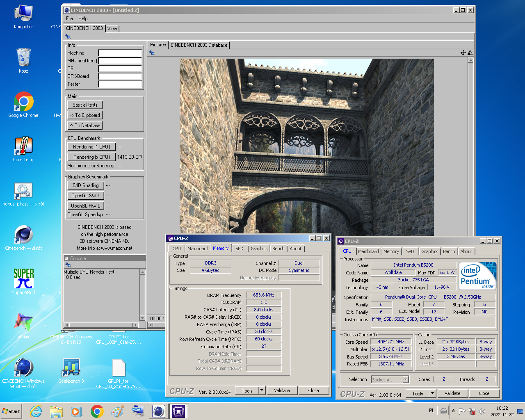
Task: Expand Tools dropdown arrow in Memory CPU-Z window
Action: click(262, 390)
